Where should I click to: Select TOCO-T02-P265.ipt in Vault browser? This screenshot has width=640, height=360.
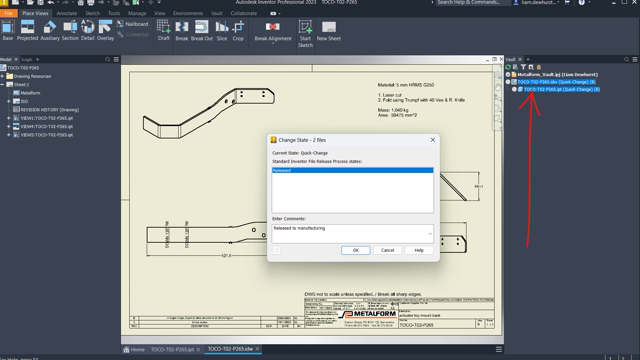coord(562,89)
